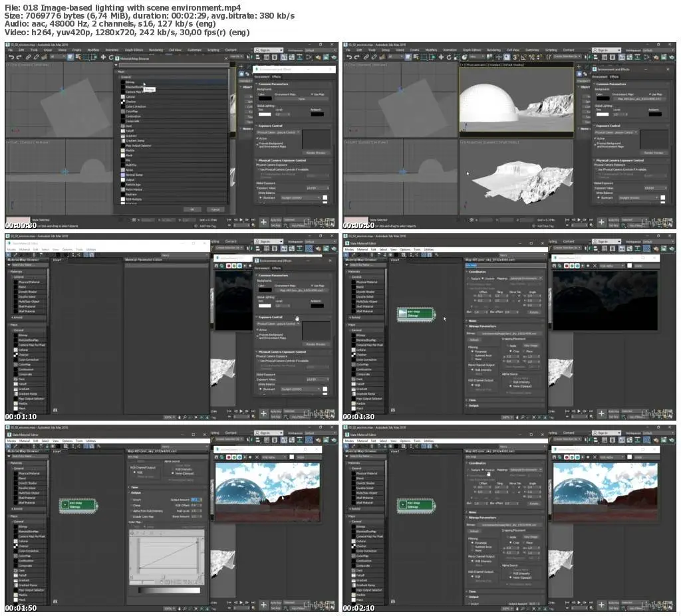Click Reload button in 00:01:30 Bitmap Parameters
The height and width of the screenshot is (616, 681).
474,340
